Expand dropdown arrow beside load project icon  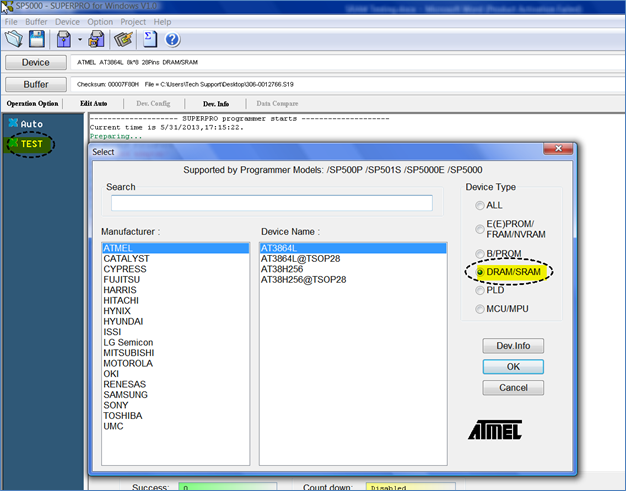click(79, 40)
